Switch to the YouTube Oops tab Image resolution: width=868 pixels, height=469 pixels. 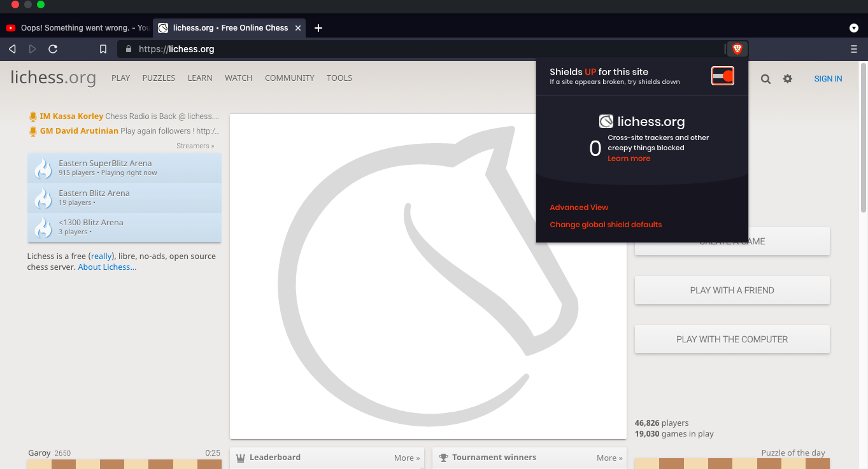(77, 28)
